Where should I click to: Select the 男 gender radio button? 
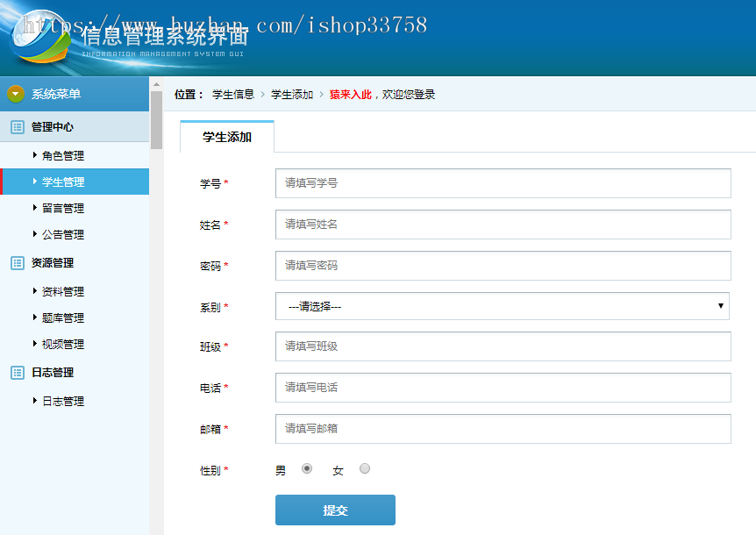click(x=306, y=468)
